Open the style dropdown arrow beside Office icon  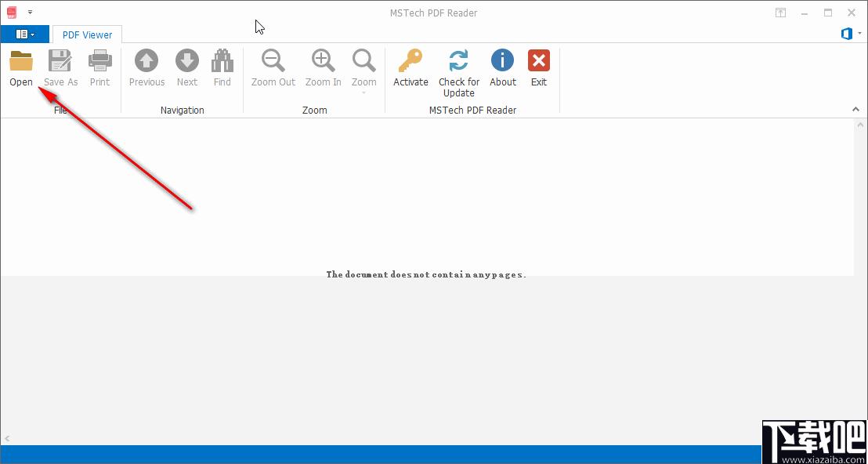click(x=859, y=34)
